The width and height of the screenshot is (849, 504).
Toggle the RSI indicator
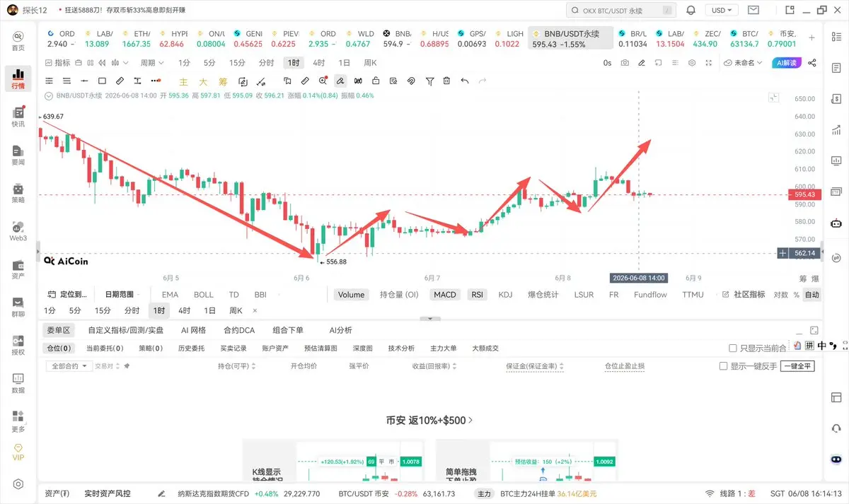pos(478,295)
